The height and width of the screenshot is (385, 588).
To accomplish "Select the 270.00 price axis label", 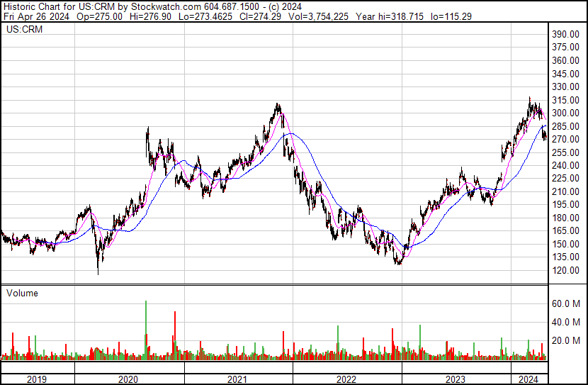I will 565,139.
